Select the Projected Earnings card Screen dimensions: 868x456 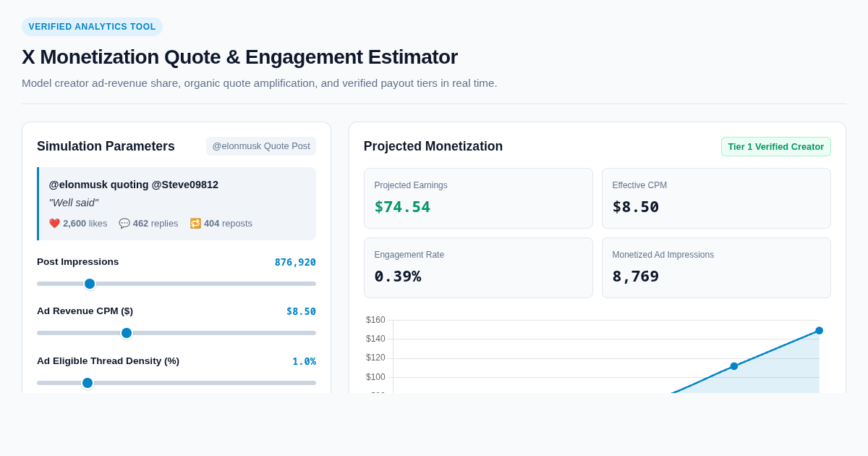pos(478,198)
